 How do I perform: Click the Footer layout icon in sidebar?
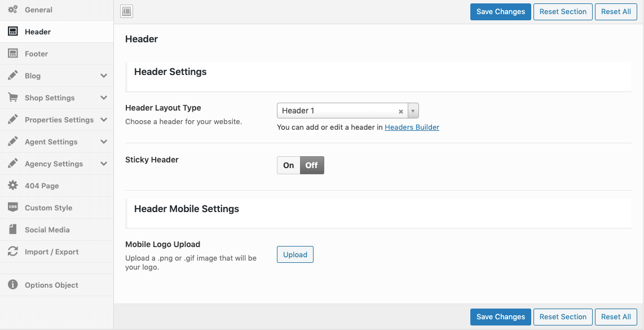click(12, 54)
